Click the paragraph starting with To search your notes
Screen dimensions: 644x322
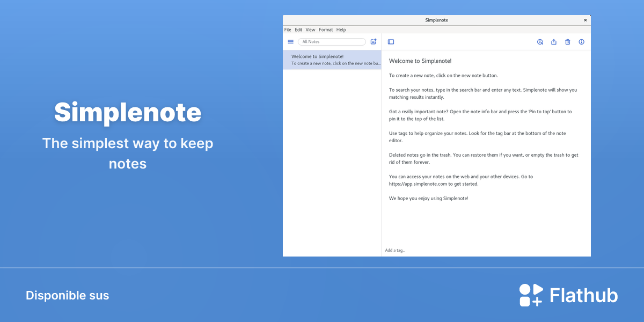coord(483,93)
